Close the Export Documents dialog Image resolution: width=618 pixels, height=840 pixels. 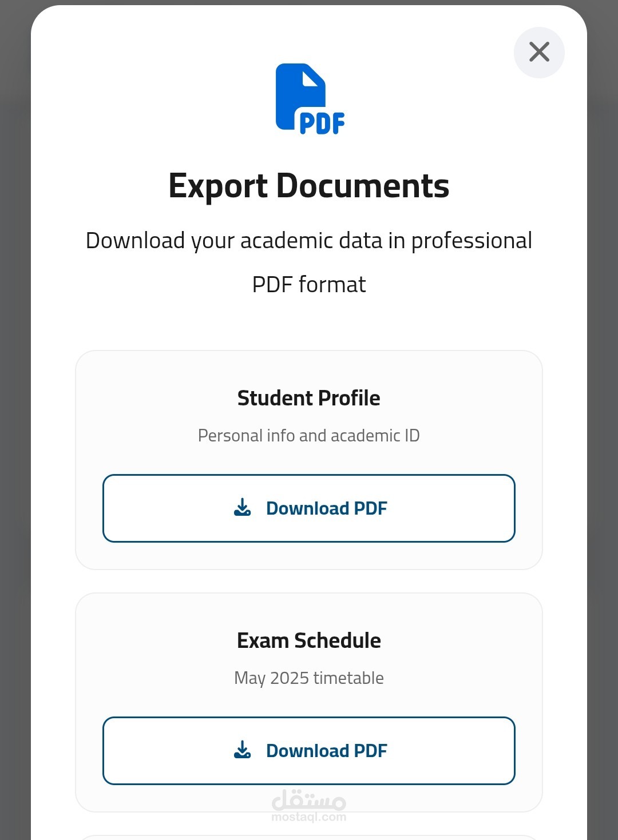[539, 52]
